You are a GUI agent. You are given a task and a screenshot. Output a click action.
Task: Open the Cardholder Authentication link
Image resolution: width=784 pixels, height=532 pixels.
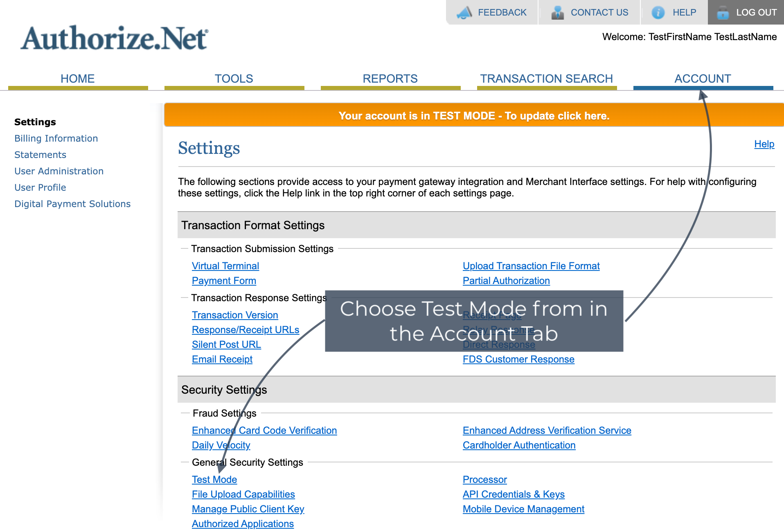[519, 445]
